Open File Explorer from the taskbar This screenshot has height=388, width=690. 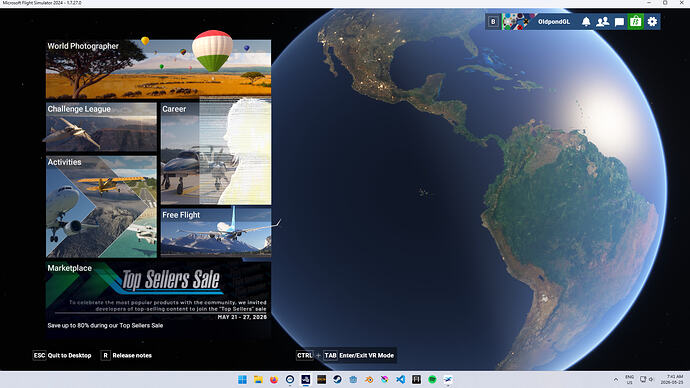tap(258, 380)
